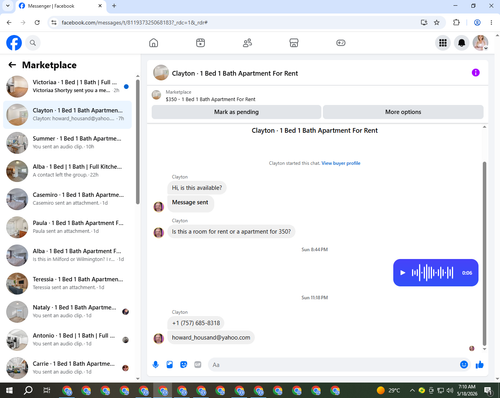Bookmark this page with the star
Image resolution: width=500 pixels, height=398 pixels.
(x=436, y=22)
